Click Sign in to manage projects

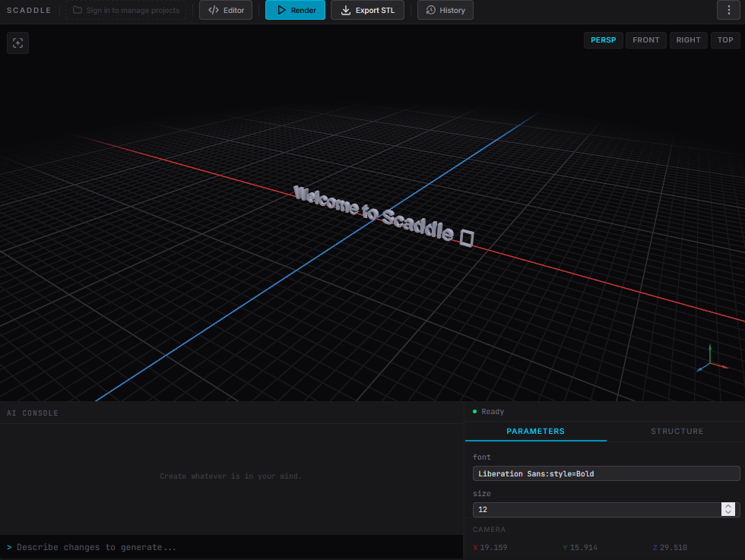coord(126,10)
